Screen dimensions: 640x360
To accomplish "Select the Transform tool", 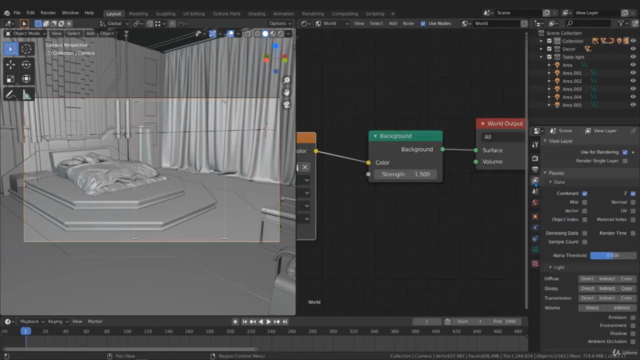I will click(x=26, y=79).
